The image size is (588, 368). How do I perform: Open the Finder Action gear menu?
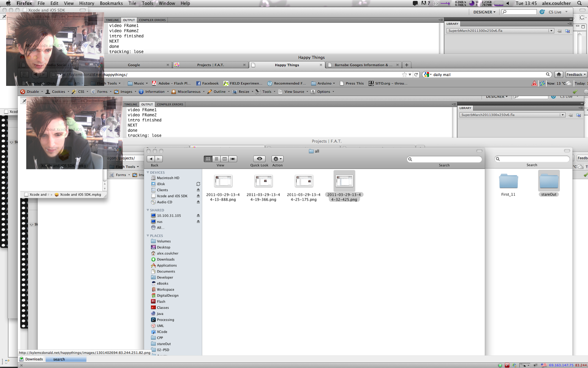pos(277,159)
